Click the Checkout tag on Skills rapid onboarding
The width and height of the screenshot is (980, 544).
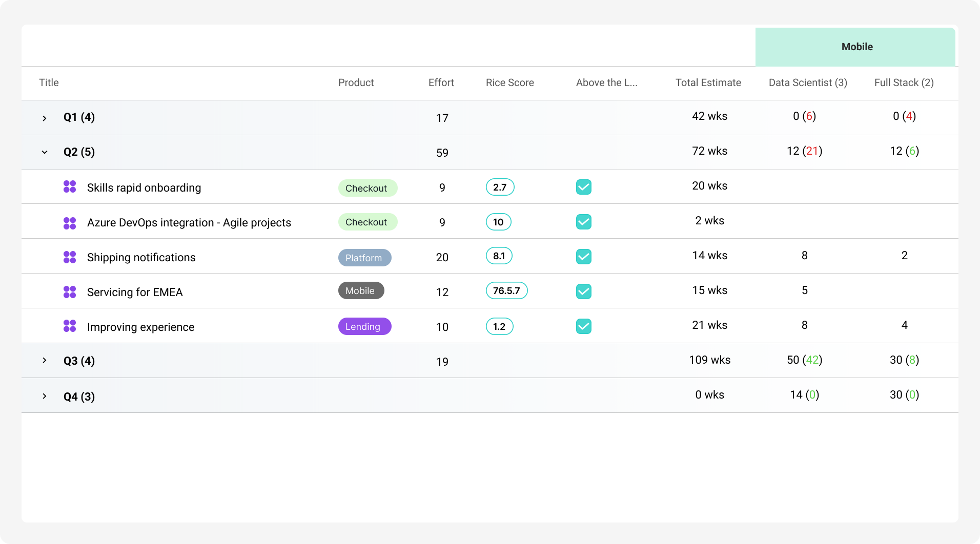(367, 188)
